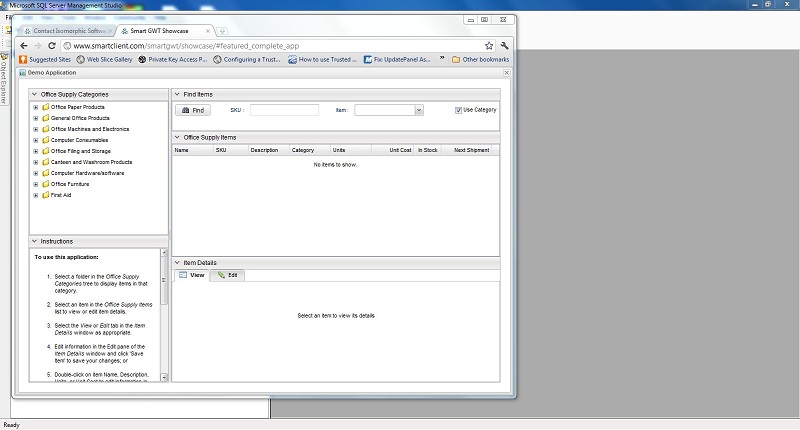Close the Demo Application panel
Image resolution: width=800 pixels, height=430 pixels.
[x=506, y=73]
